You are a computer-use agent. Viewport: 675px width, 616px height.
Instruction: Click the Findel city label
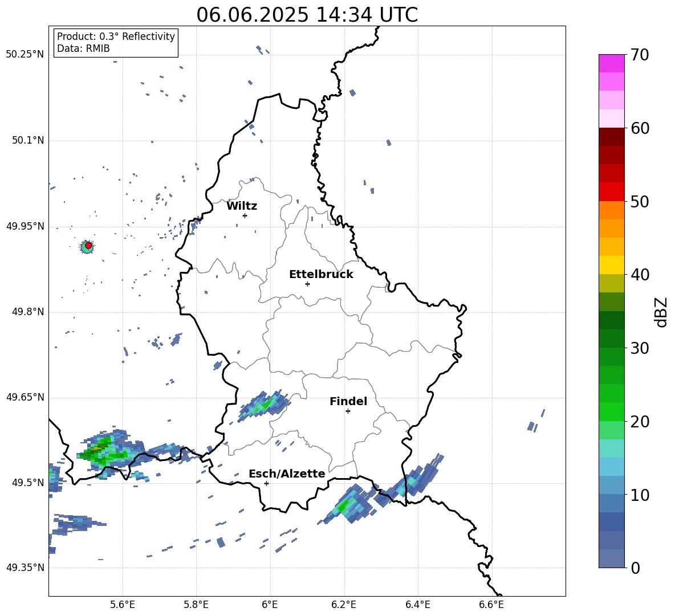[348, 401]
